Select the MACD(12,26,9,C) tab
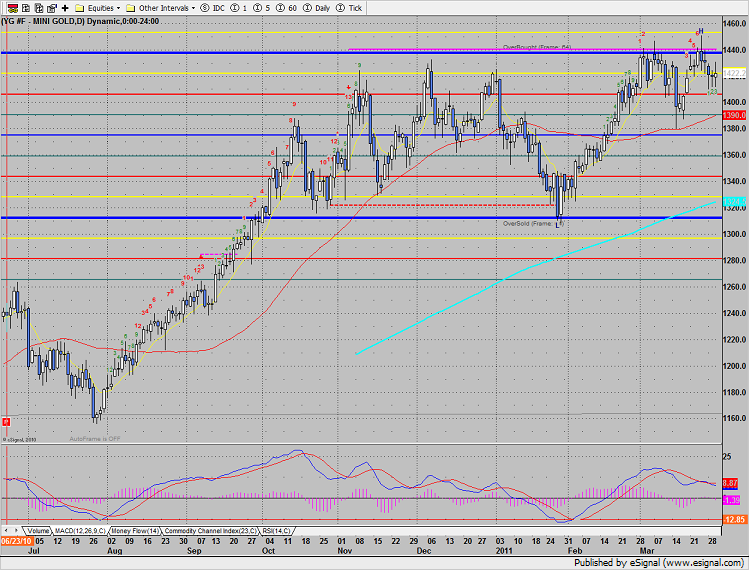 point(80,531)
